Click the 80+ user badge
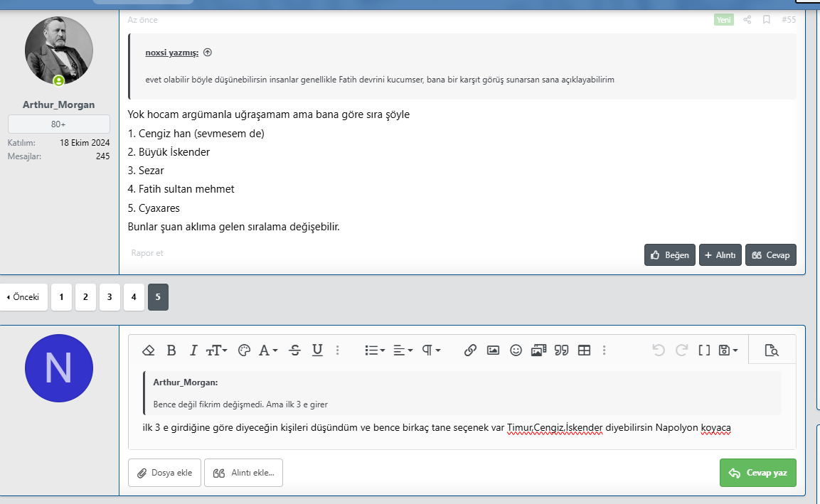Image resolution: width=820 pixels, height=504 pixels. pyautogui.click(x=58, y=124)
